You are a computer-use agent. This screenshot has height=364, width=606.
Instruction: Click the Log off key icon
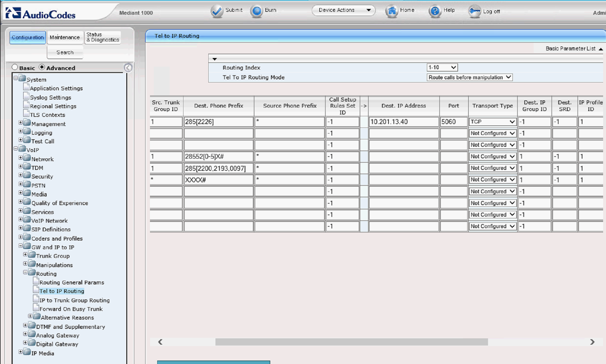pos(474,11)
